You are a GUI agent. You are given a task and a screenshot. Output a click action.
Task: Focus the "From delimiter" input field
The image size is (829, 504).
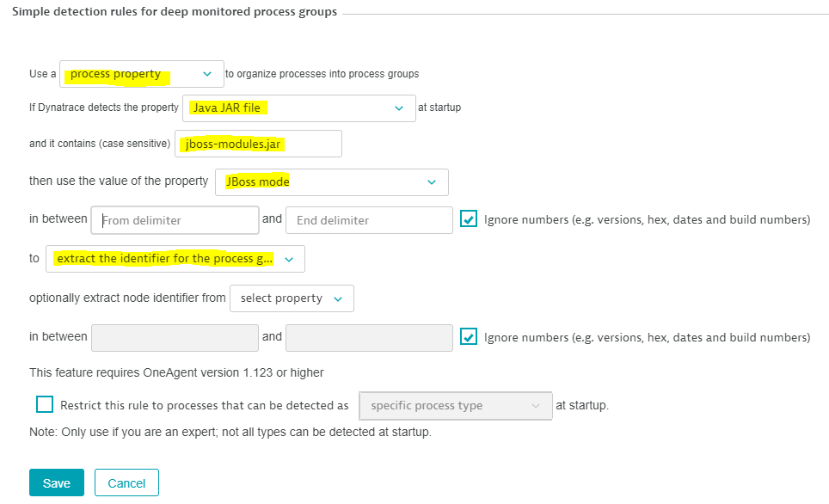click(x=175, y=220)
